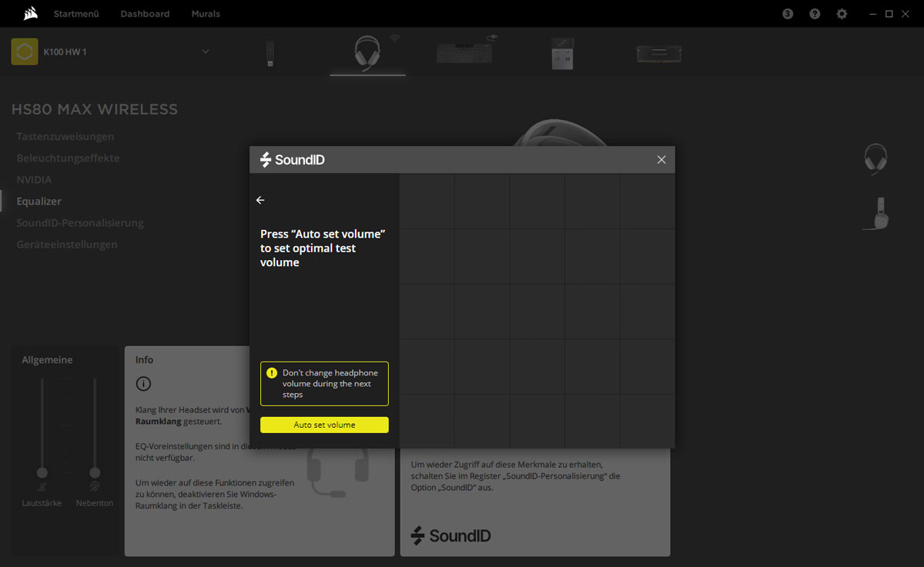Expand the K100 HW 1 profile dropdown

[x=206, y=52]
